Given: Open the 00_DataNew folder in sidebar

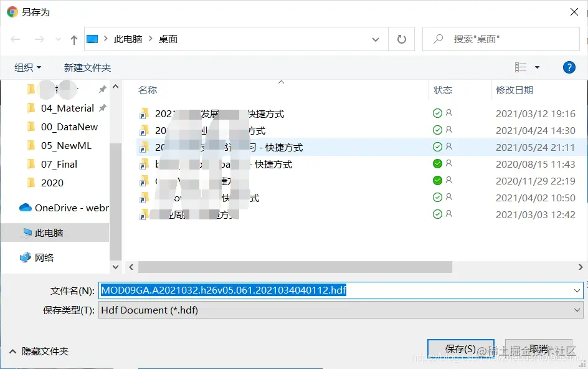Looking at the screenshot, I should click(x=69, y=127).
